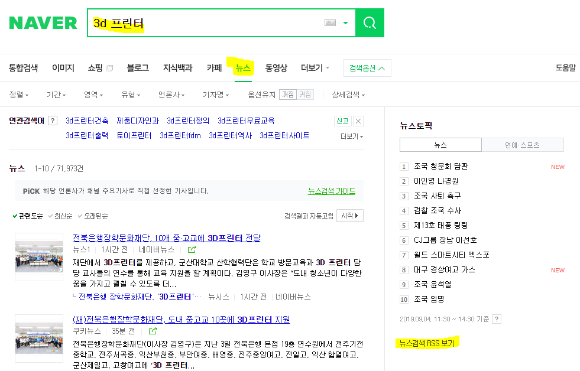Expand the 더보기 tab menu

(315, 68)
